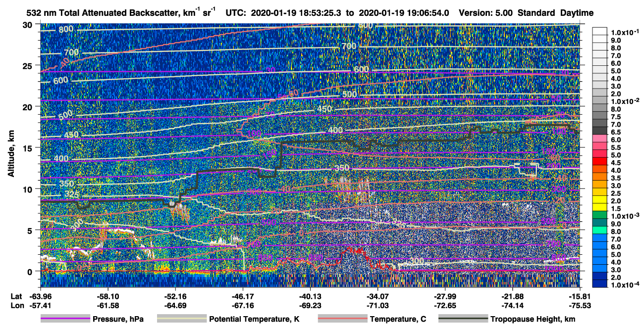
Task: Click the word 'Daytime' in the header
Action: coord(576,13)
